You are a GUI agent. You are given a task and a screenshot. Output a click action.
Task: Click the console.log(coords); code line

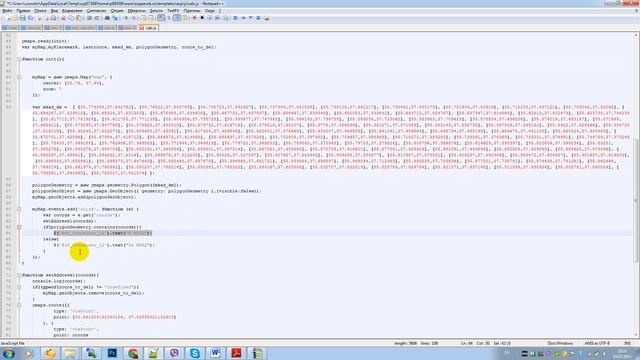(x=59, y=281)
